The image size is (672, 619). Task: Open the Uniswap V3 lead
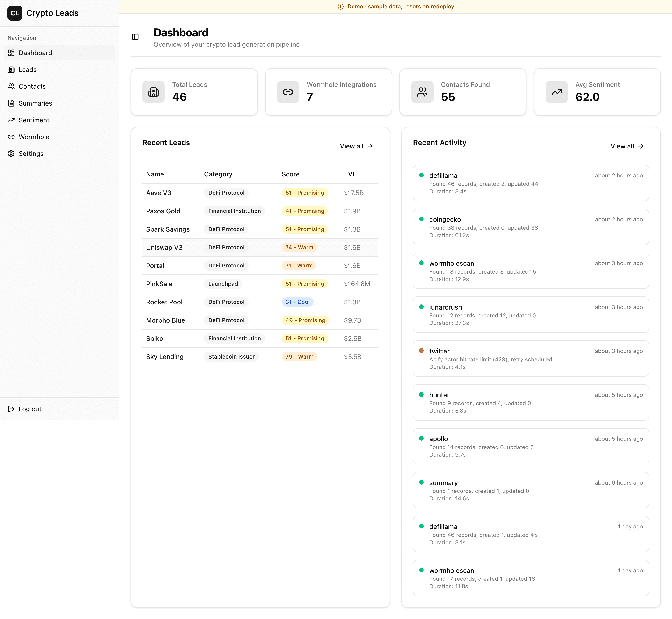tap(164, 247)
